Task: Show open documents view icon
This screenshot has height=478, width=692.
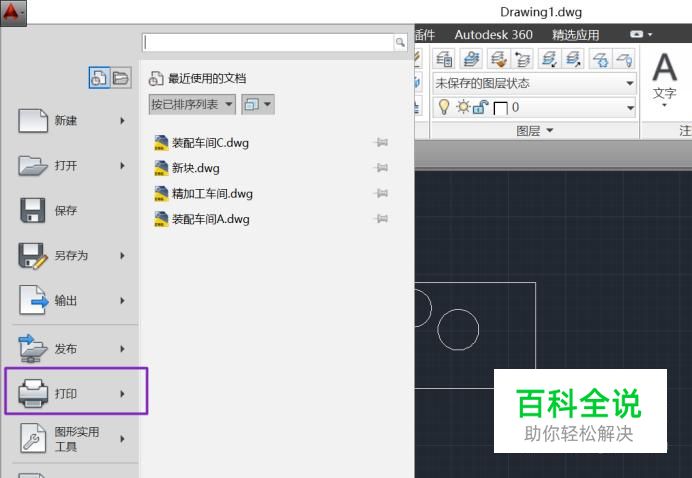Action: [x=120, y=78]
